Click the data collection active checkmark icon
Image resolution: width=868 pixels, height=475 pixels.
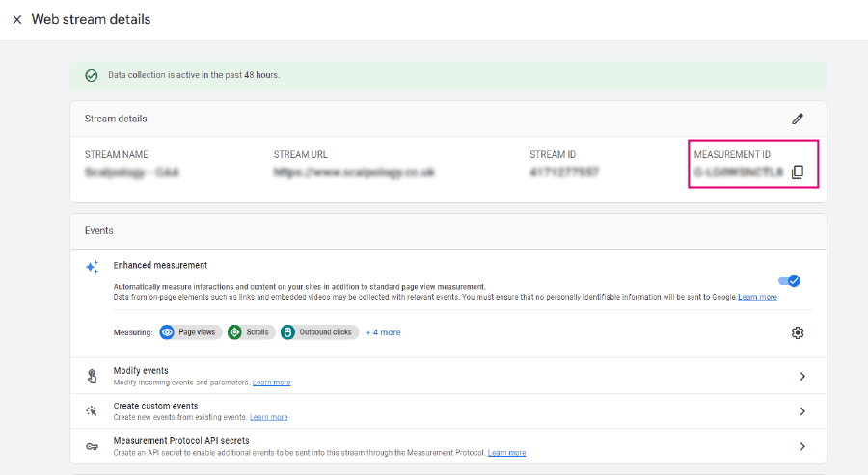92,76
